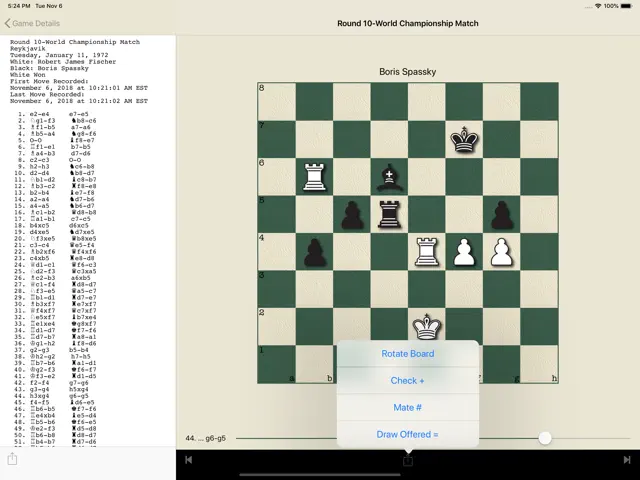The height and width of the screenshot is (480, 640).
Task: Click move 37. g2-g3 in list
Action: coord(39,350)
